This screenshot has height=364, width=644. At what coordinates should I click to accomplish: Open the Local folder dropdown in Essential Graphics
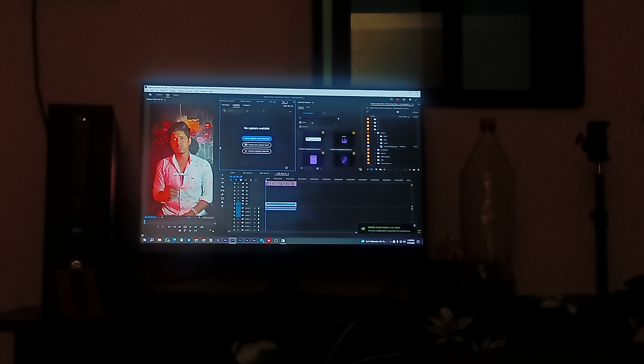coord(324,123)
